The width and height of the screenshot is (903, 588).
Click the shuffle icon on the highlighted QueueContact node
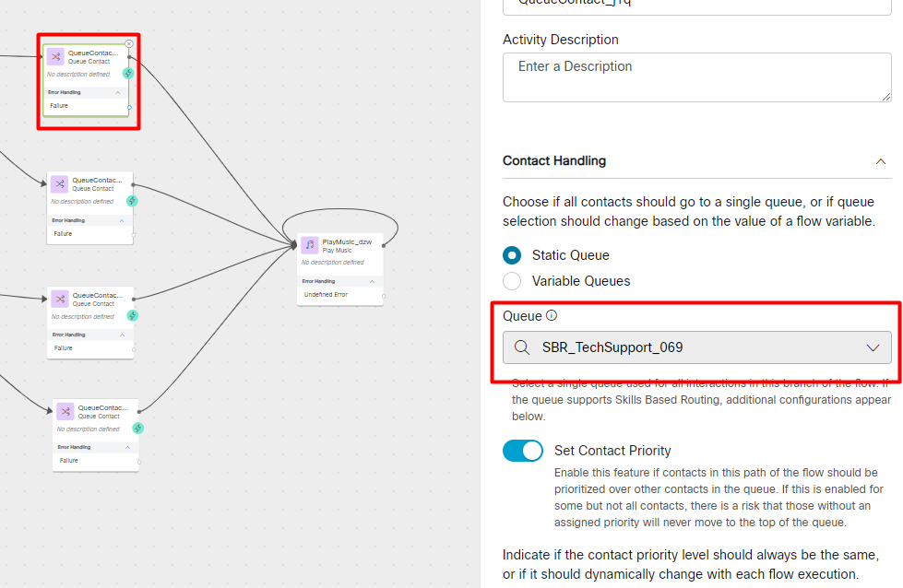pyautogui.click(x=56, y=56)
